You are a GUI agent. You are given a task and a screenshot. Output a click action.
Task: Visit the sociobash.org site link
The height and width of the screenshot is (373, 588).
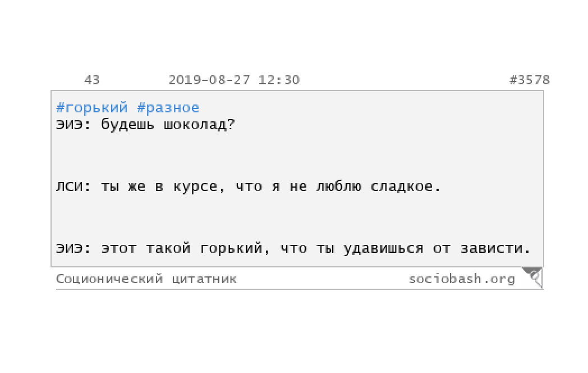click(462, 279)
